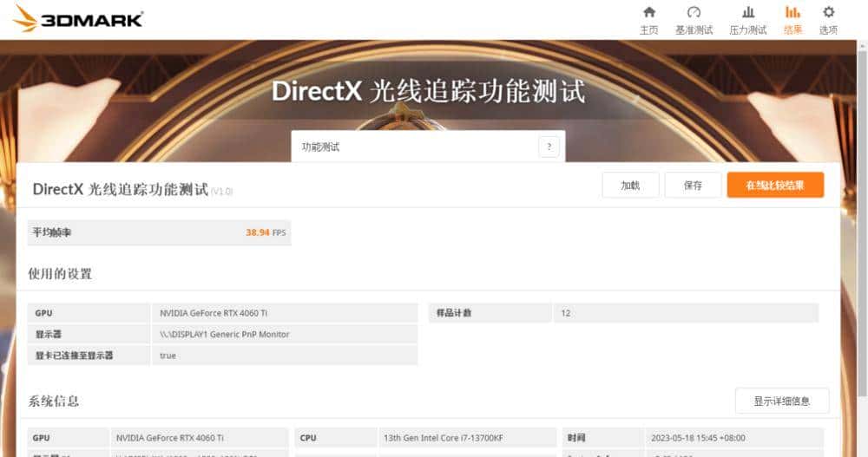Click the 样品计数 label

pyautogui.click(x=453, y=313)
